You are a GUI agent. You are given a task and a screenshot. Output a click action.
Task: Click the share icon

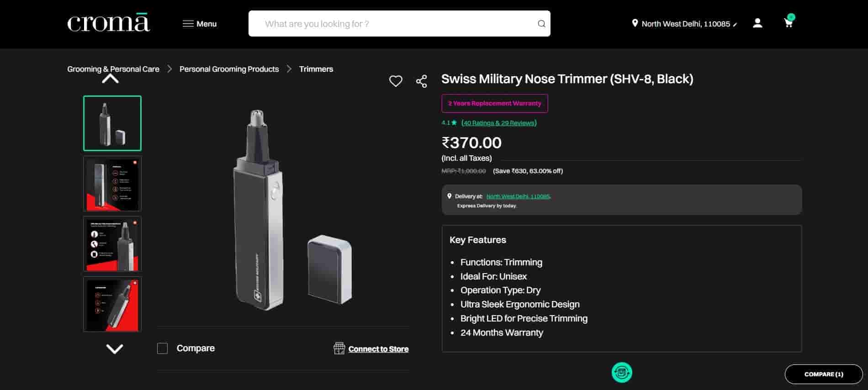click(x=421, y=81)
